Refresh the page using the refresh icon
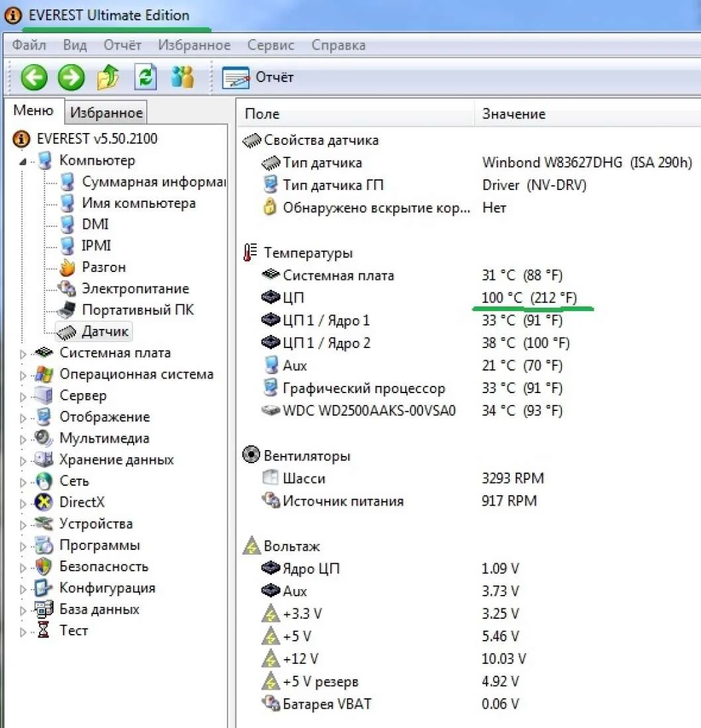Screen dimensions: 701x728 click(146, 77)
